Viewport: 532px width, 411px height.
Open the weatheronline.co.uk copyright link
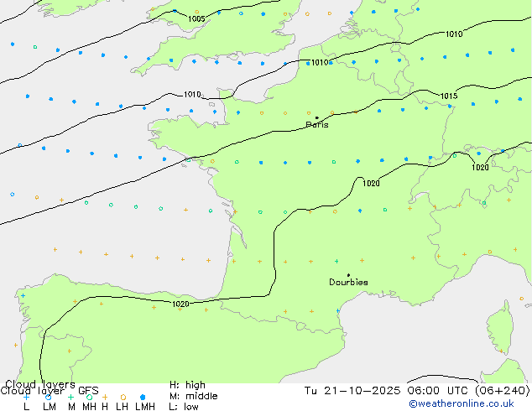pyautogui.click(x=462, y=403)
